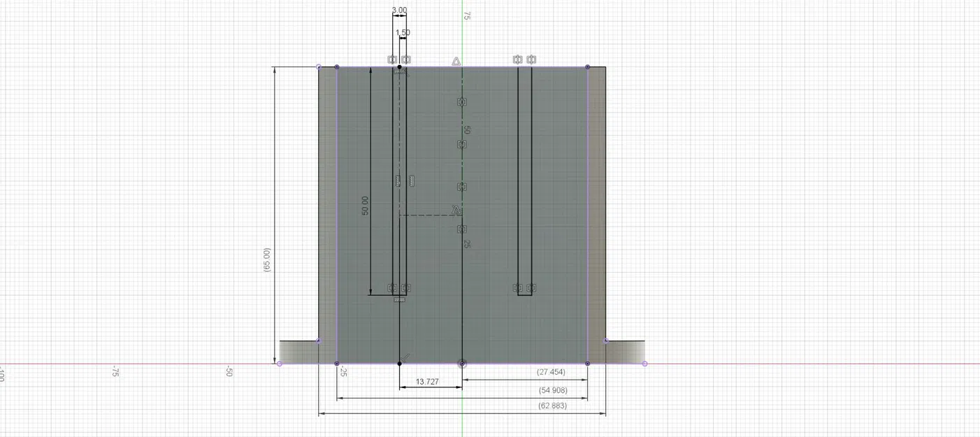Click the projected point on the right step corner
The width and height of the screenshot is (980, 437).
click(x=605, y=341)
